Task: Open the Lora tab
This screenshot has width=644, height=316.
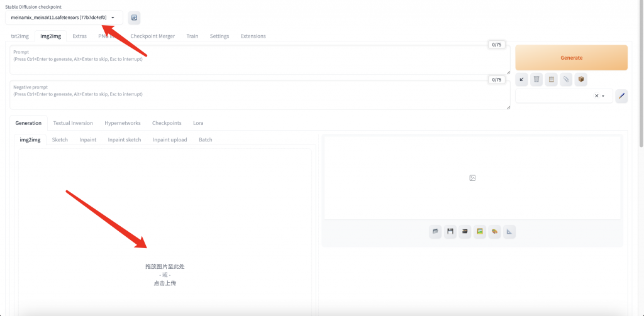Action: coord(198,123)
